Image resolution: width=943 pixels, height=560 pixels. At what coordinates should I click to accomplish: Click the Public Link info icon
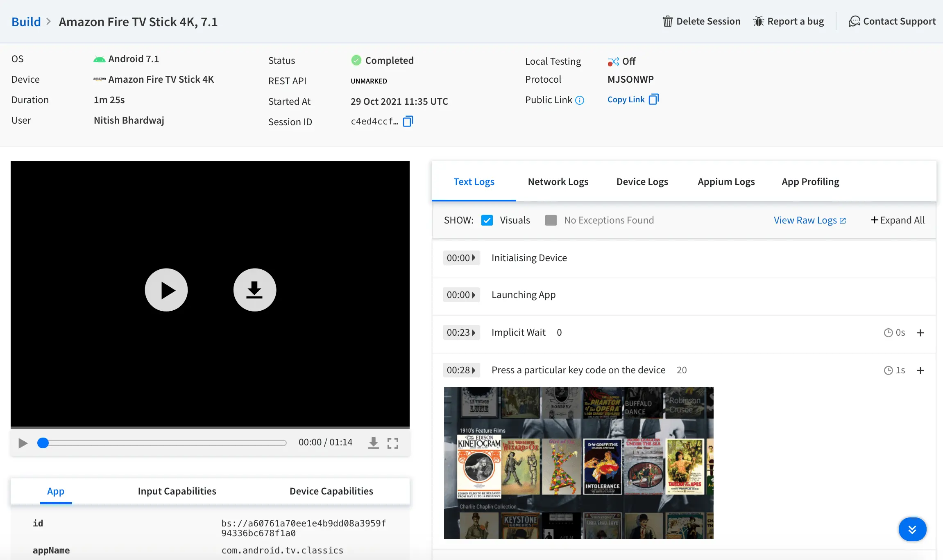580,100
